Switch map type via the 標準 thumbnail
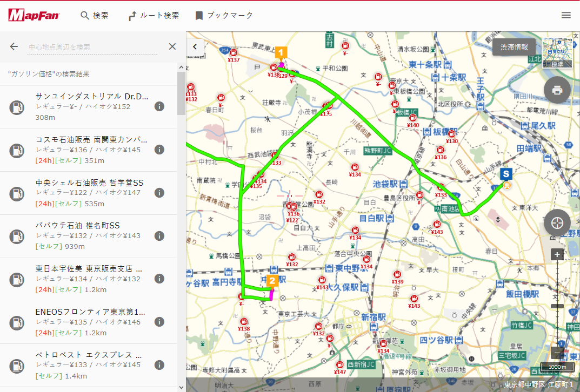The height and width of the screenshot is (392, 580). pos(557,53)
